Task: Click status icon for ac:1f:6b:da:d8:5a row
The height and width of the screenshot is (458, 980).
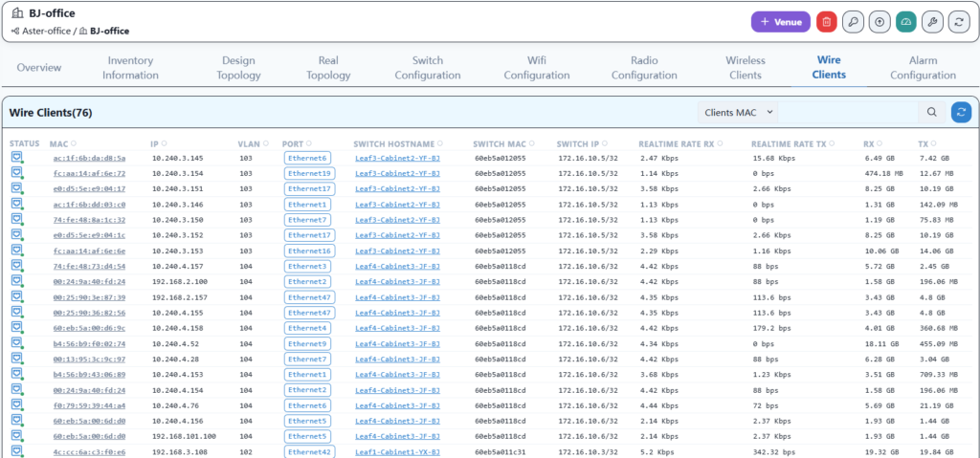Action: 16,158
